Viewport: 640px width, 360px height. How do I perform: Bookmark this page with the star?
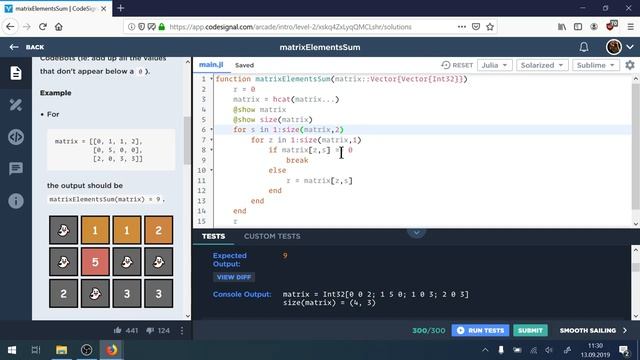click(x=490, y=27)
